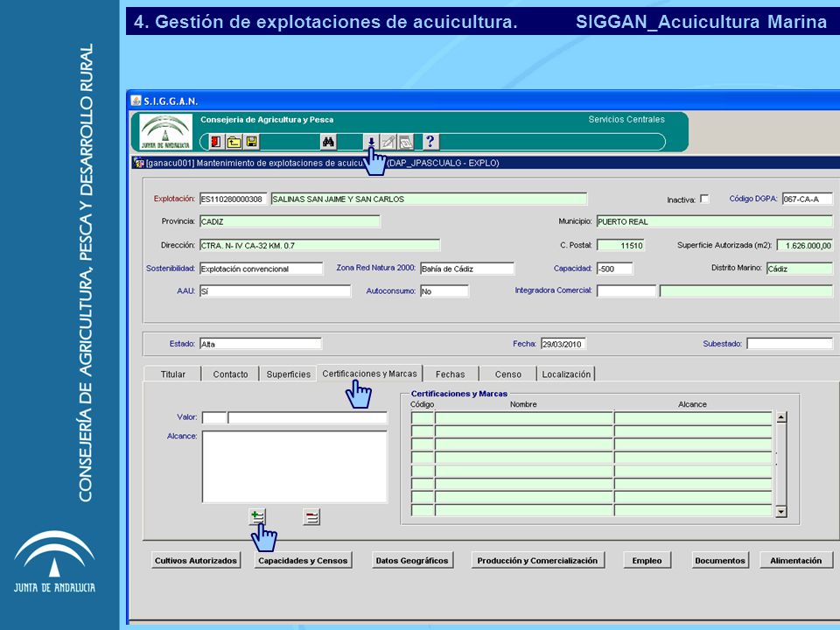840x630 pixels.
Task: Toggle the Inactiva checkbox
Action: pyautogui.click(x=705, y=199)
